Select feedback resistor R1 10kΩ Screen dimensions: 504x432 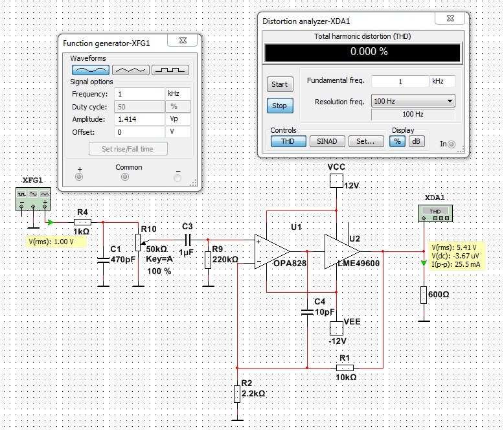click(x=345, y=368)
